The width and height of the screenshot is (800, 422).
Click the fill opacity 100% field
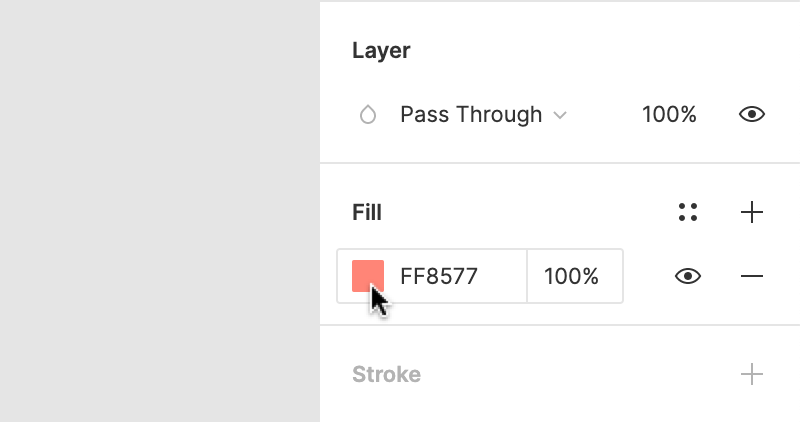click(575, 276)
